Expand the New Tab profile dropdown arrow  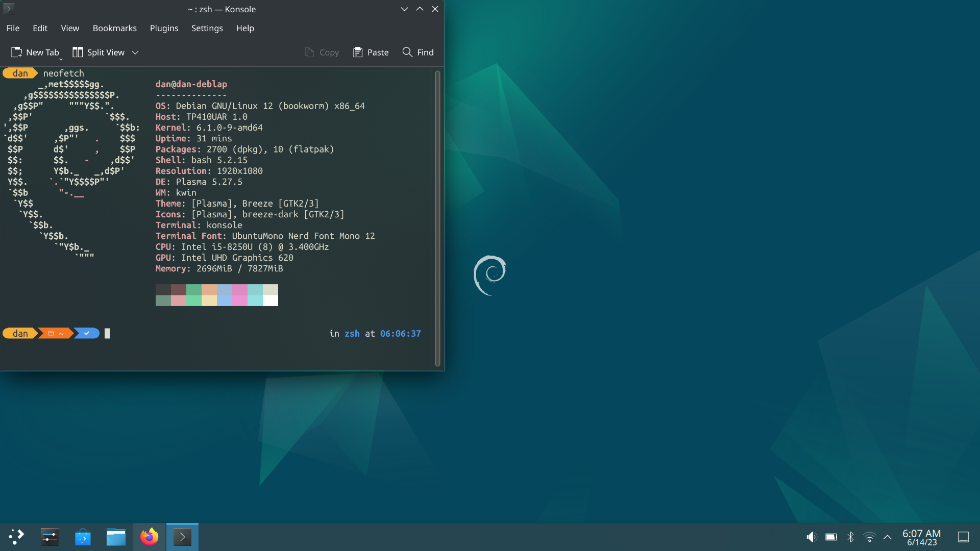coord(61,59)
